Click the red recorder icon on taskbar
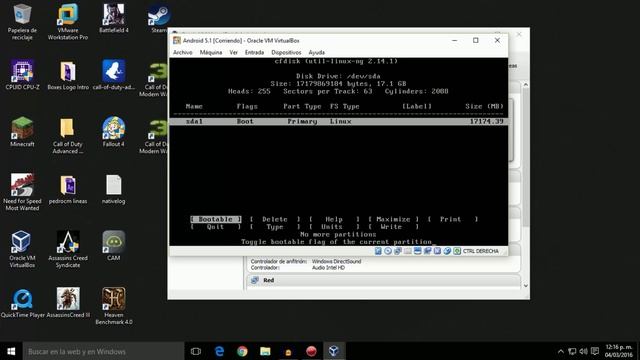Viewport: 640px width, 360px height. 311,351
